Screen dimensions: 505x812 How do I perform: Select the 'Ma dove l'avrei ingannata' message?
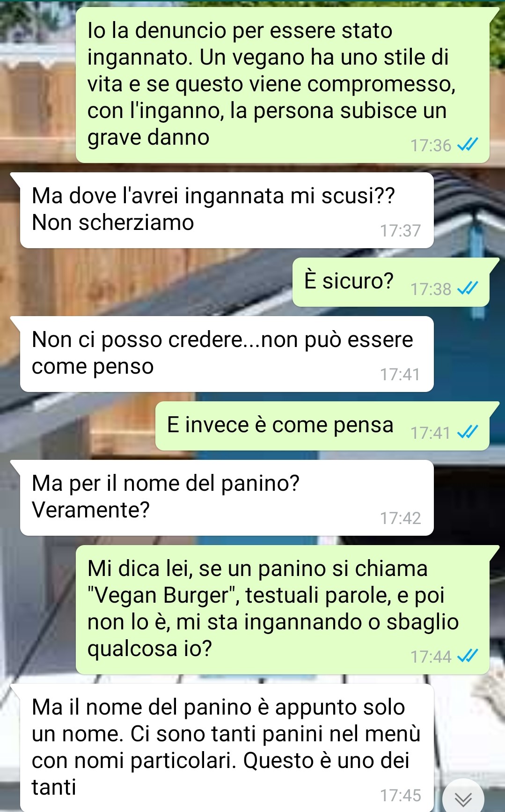click(227, 210)
